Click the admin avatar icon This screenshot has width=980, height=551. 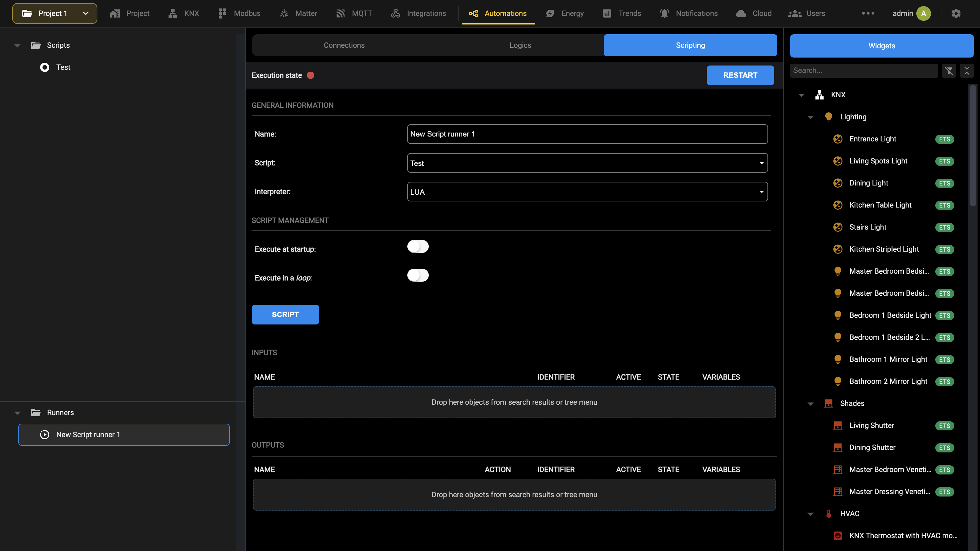[x=923, y=13]
